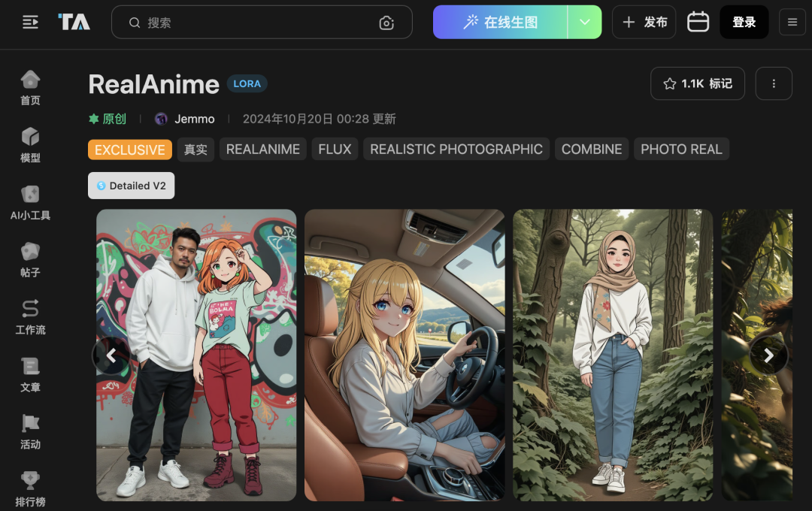Open image search via the camera icon
The image size is (812, 511).
tap(386, 23)
